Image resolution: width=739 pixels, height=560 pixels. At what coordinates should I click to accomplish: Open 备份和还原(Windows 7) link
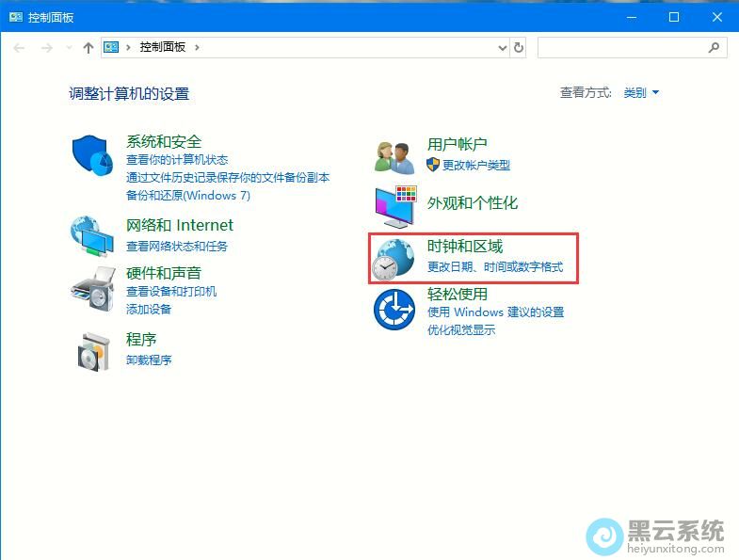coord(188,195)
